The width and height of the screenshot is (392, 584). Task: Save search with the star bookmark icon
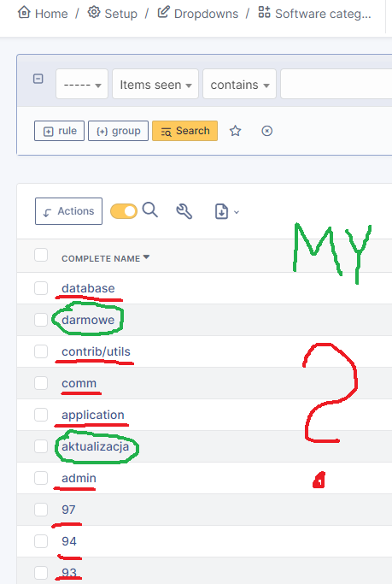236,131
